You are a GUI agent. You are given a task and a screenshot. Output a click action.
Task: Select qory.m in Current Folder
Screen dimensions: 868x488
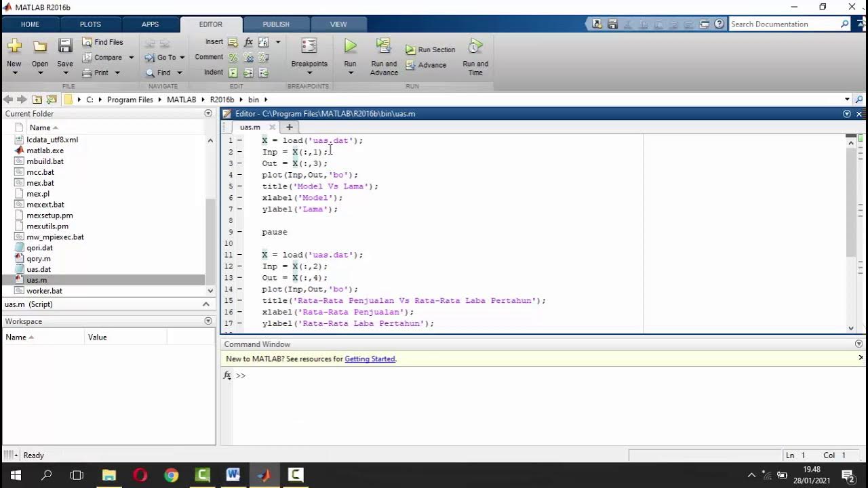coord(39,258)
